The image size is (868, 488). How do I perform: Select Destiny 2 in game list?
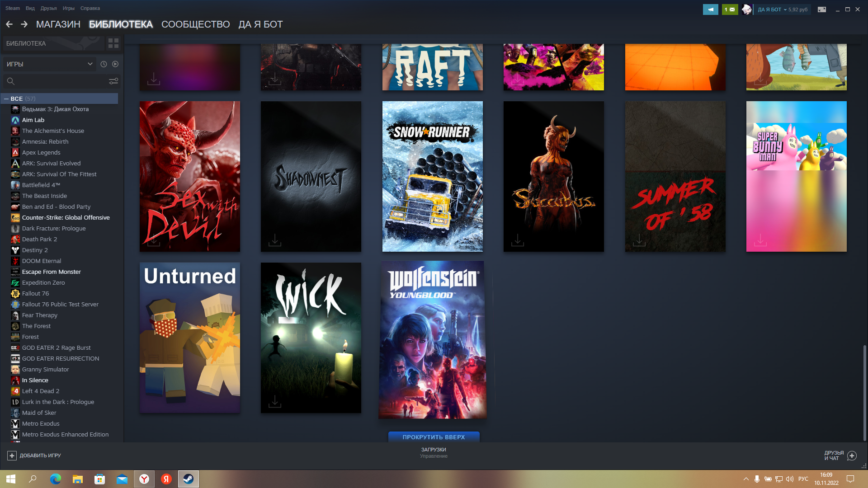tap(35, 250)
